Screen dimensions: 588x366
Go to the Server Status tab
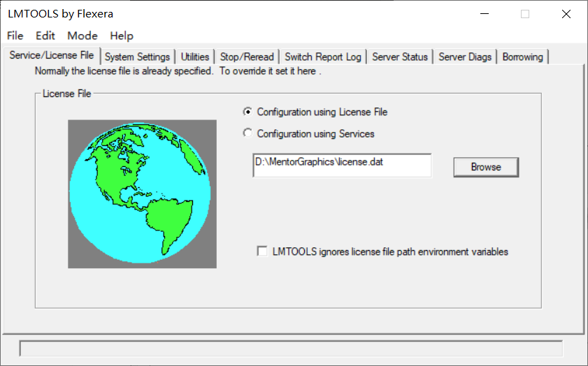click(x=400, y=57)
